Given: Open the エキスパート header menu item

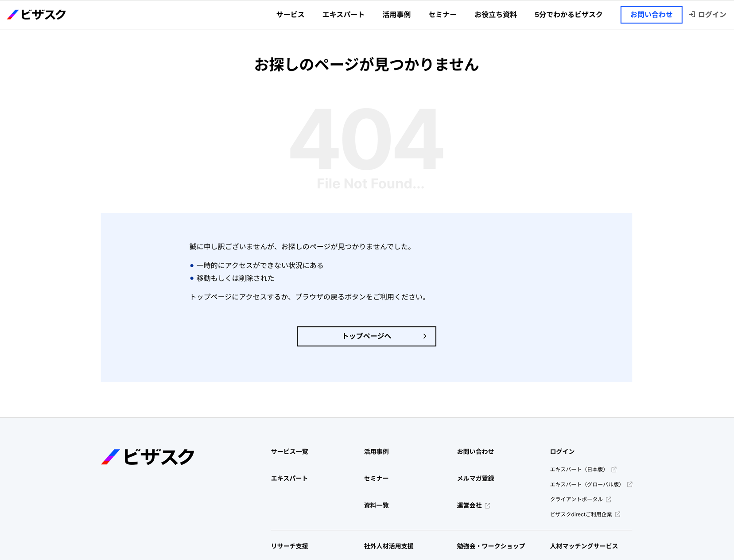Looking at the screenshot, I should (x=343, y=15).
